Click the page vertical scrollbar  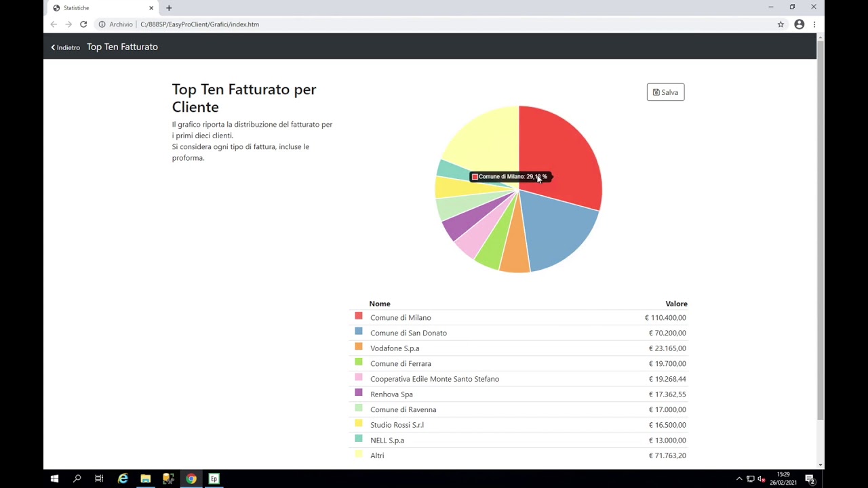click(821, 230)
